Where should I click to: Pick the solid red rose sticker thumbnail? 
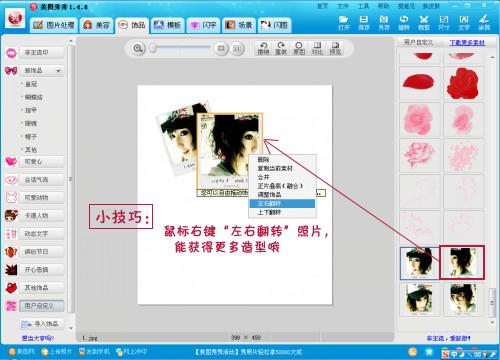[x=463, y=83]
